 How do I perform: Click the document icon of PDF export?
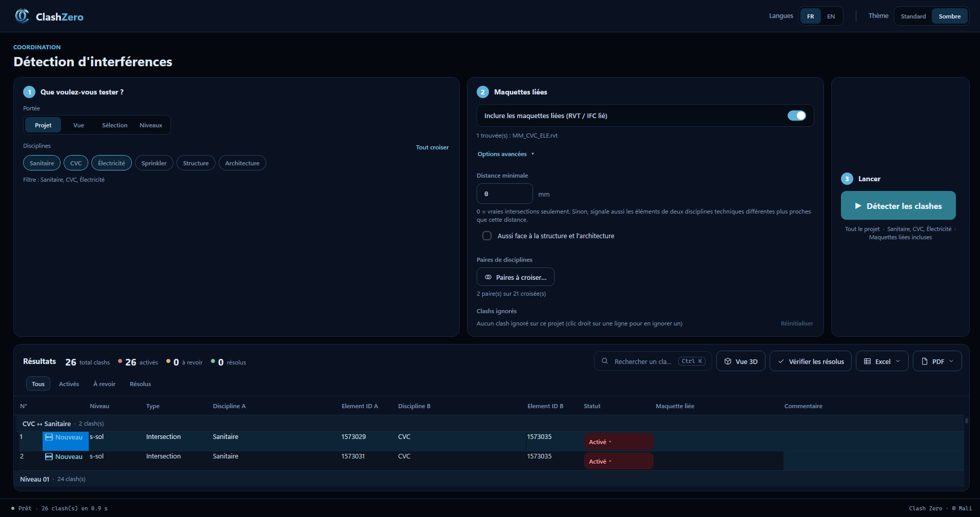tap(925, 361)
